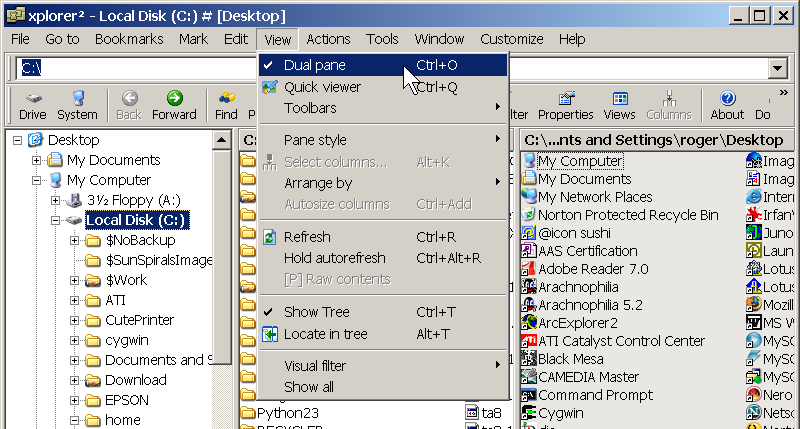Viewport: 800px width, 429px height.
Task: Collapse the Local Disk (C:) tree node
Action: (x=56, y=220)
